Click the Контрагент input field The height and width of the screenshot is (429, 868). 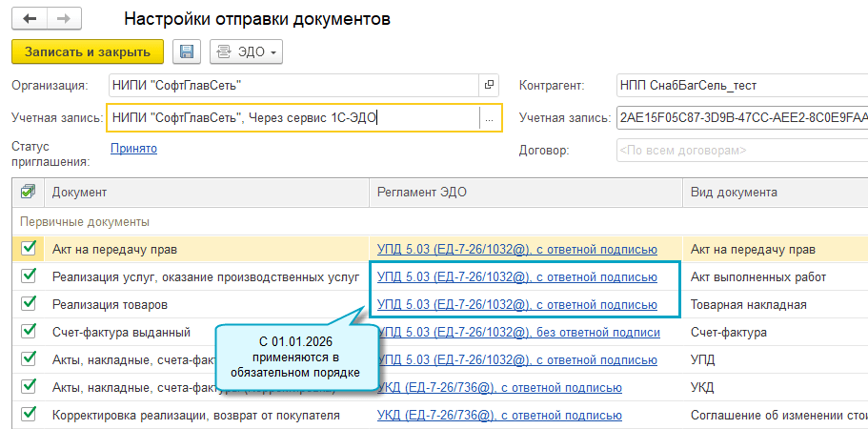pyautogui.click(x=741, y=85)
